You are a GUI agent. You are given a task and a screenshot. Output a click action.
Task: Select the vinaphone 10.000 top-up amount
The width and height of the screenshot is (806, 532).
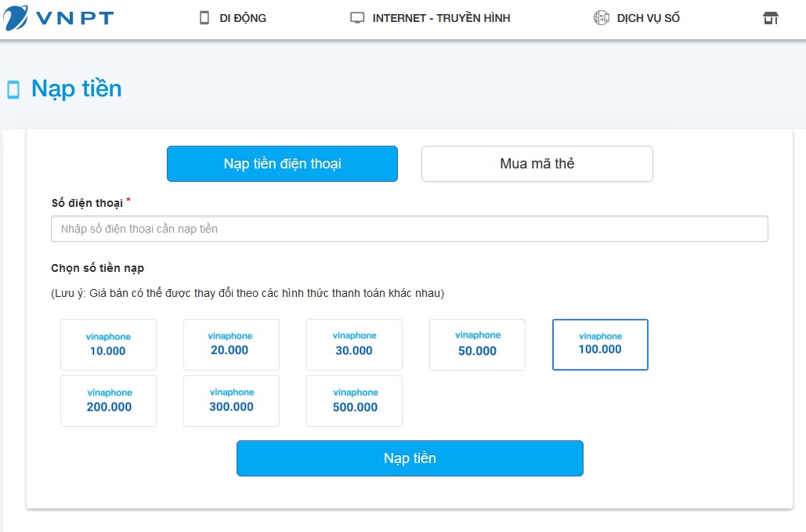click(108, 345)
